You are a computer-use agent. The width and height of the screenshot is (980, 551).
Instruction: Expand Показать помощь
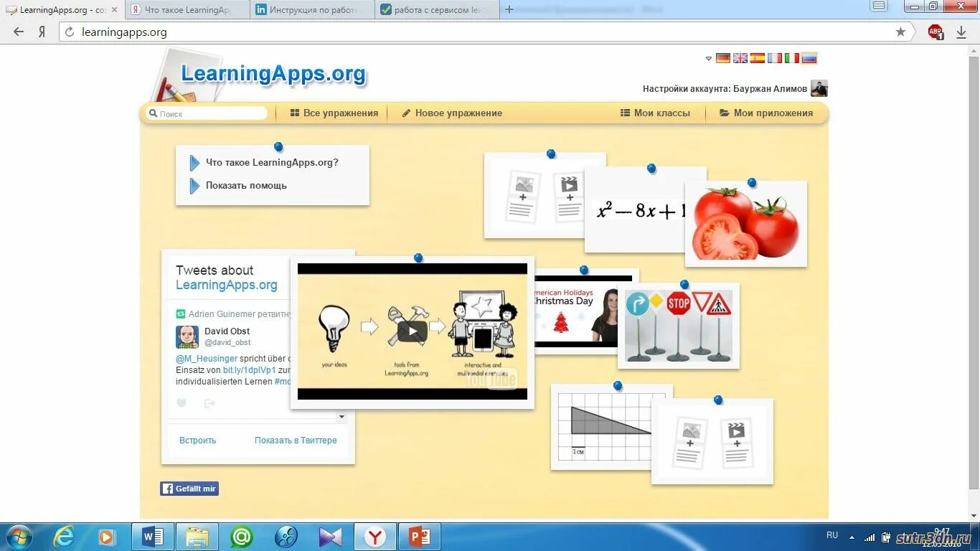[x=239, y=186]
